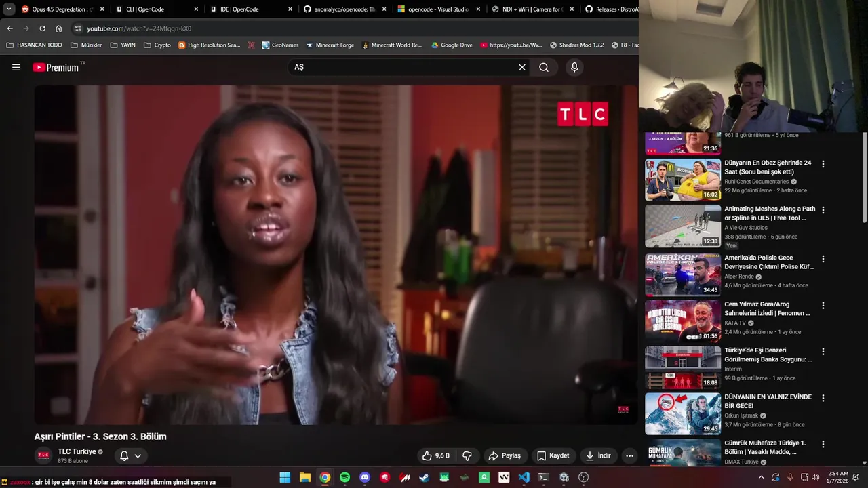Click the video player area
Screen dimensions: 868x488
point(336,255)
